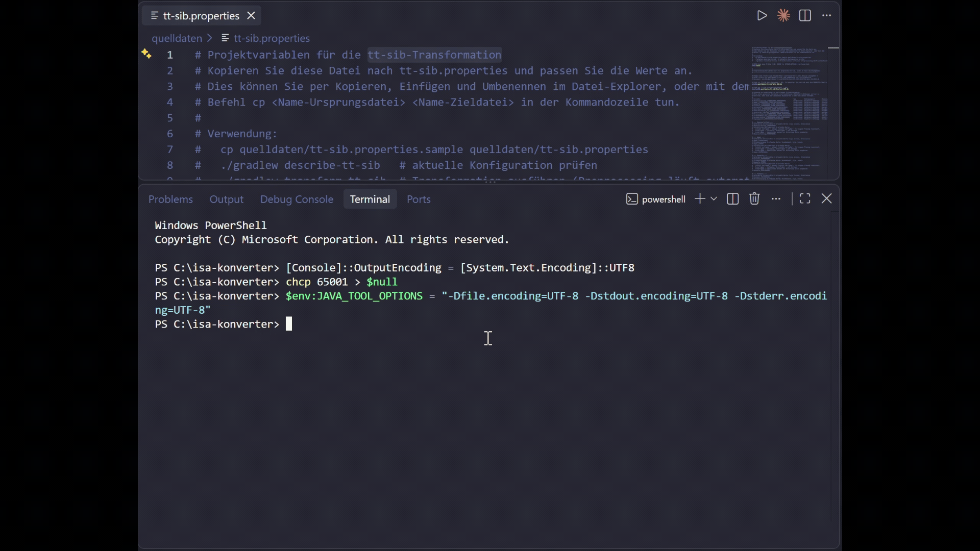
Task: Open terminal panel views and more actions
Action: click(776, 199)
